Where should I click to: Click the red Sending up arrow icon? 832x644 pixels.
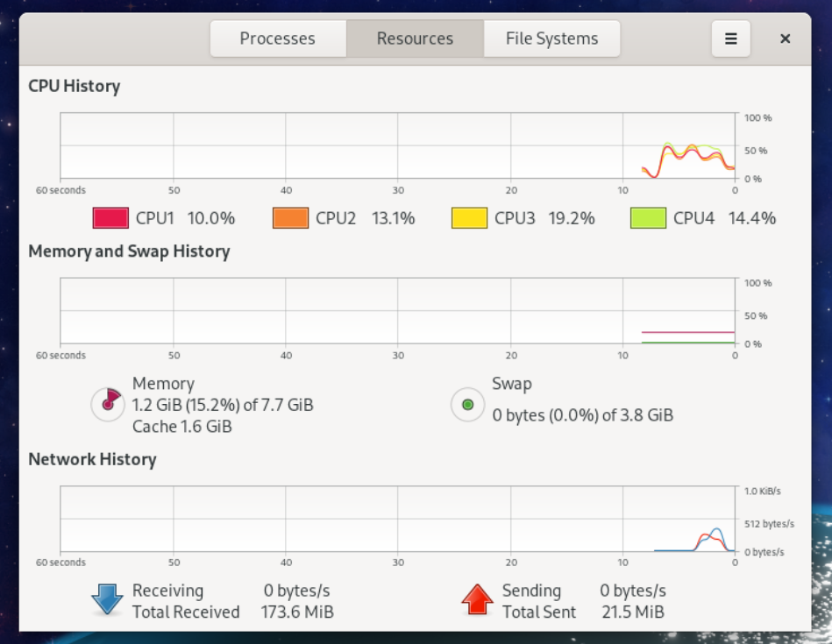click(x=478, y=600)
